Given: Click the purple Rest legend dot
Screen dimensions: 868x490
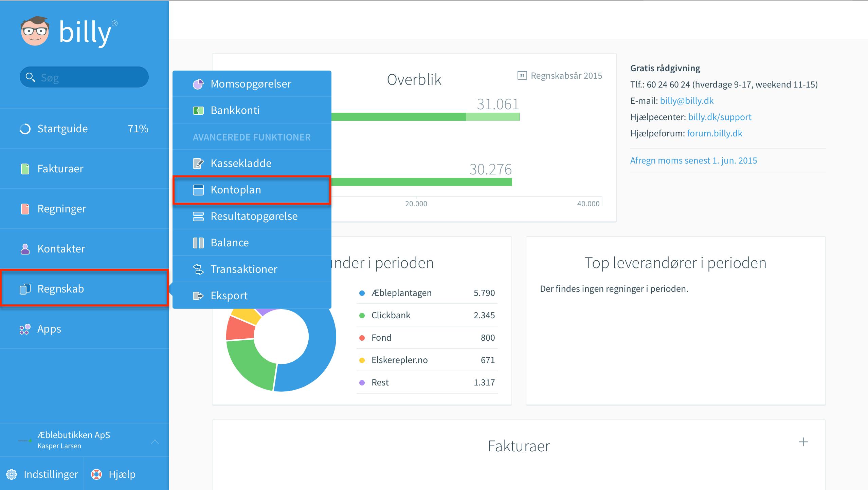Looking at the screenshot, I should (x=362, y=382).
